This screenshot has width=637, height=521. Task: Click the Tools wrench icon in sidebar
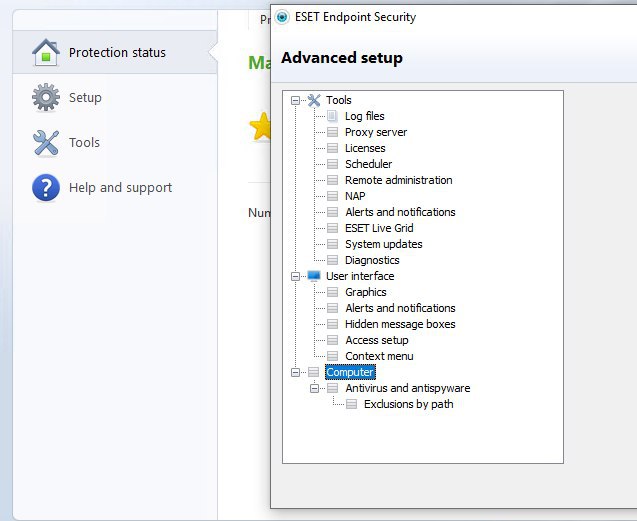pos(46,143)
